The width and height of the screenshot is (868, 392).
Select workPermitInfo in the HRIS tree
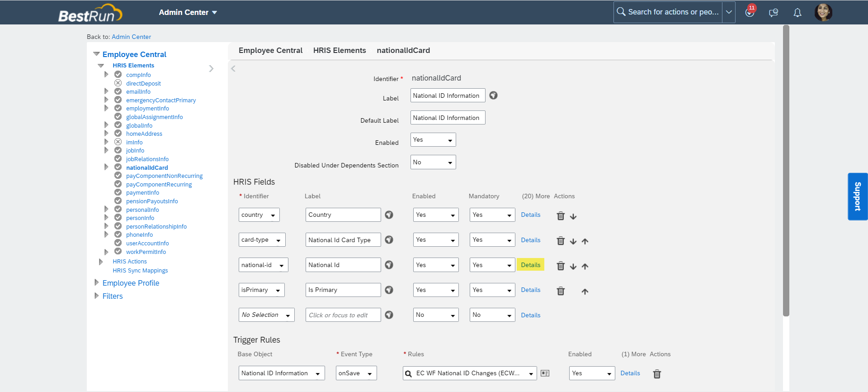coord(146,252)
